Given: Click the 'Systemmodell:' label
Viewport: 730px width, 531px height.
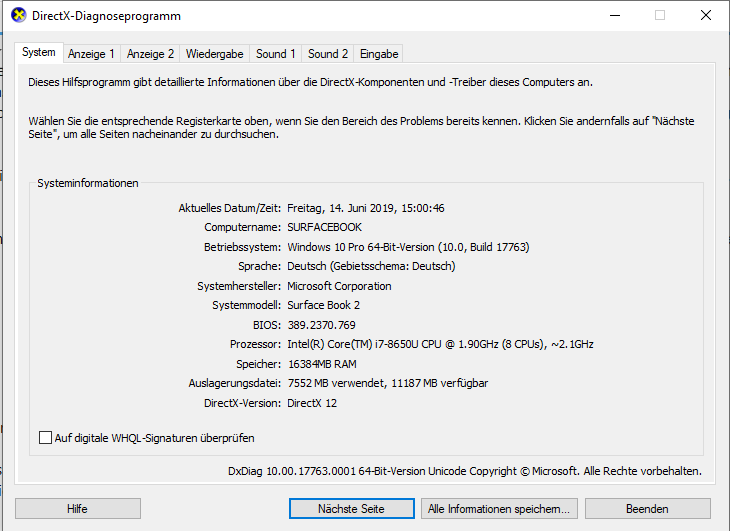Looking at the screenshot, I should tap(247, 305).
